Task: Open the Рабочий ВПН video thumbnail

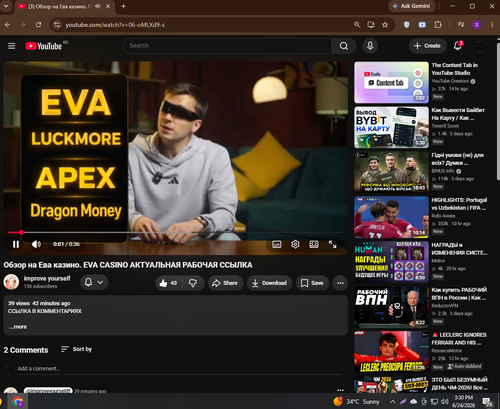Action: [391, 307]
